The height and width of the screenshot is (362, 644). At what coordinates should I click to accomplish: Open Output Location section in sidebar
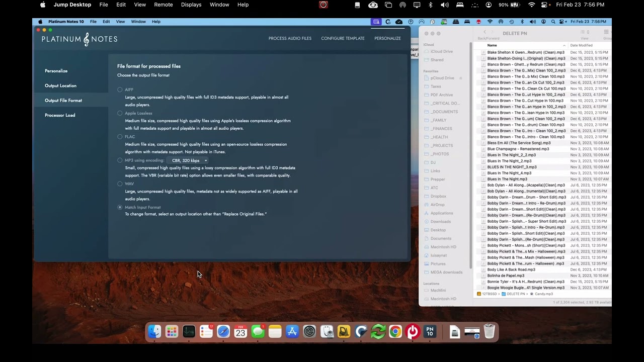pyautogui.click(x=60, y=85)
